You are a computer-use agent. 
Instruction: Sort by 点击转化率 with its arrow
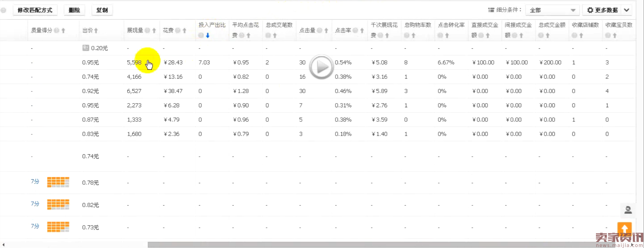(x=447, y=36)
